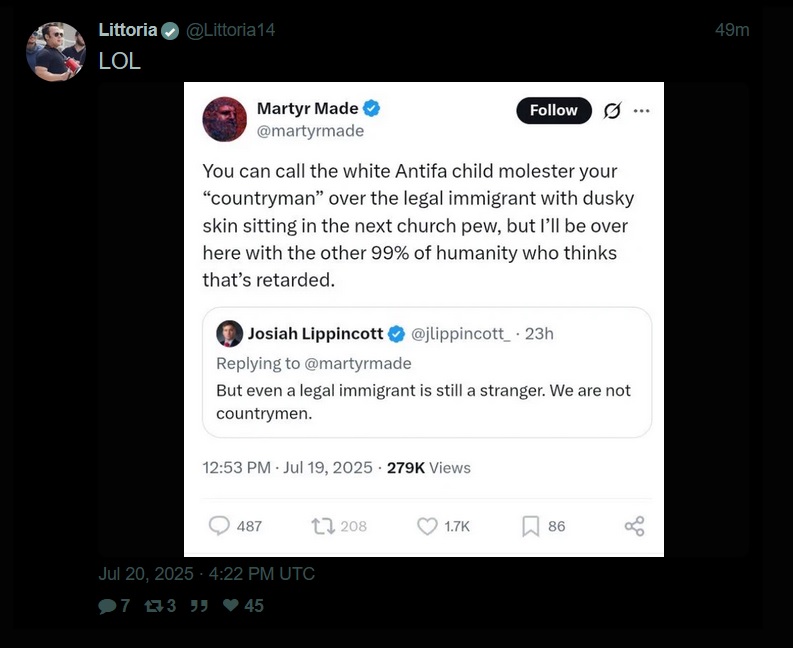The height and width of the screenshot is (648, 793).
Task: Open Littoria's profile picture
Action: pyautogui.click(x=56, y=51)
